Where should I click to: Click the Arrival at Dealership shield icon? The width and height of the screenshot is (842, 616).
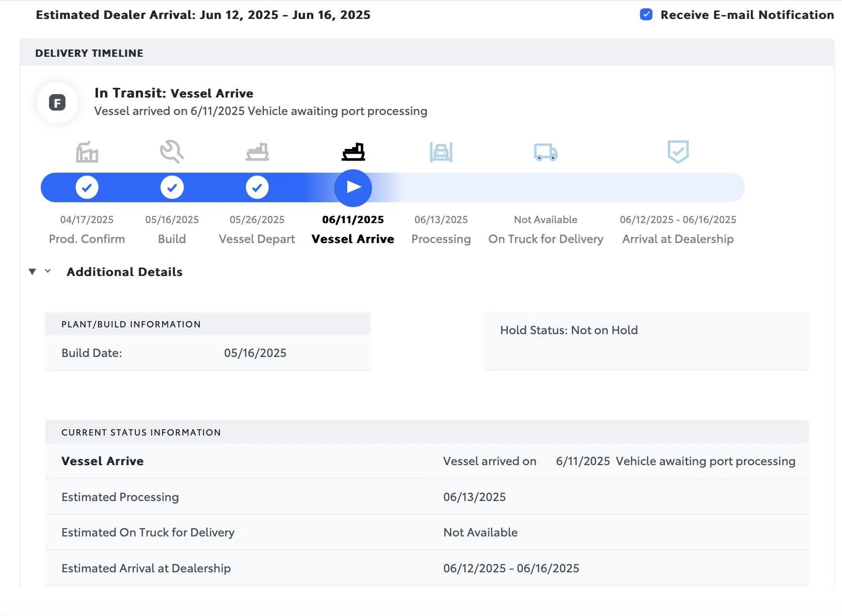(678, 152)
